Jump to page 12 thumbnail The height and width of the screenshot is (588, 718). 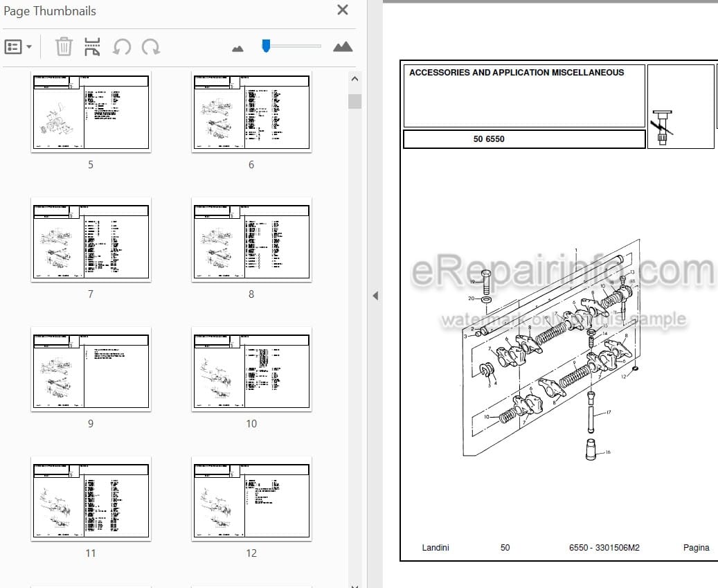coord(251,499)
